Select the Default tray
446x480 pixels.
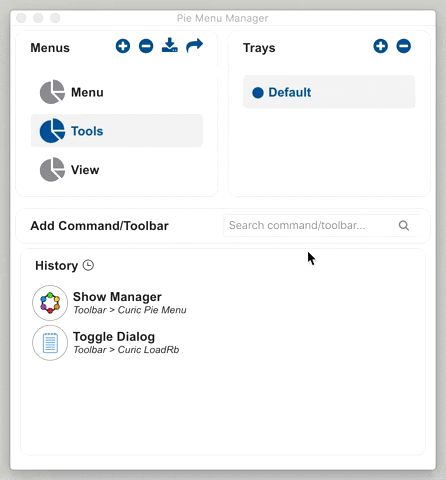[329, 92]
